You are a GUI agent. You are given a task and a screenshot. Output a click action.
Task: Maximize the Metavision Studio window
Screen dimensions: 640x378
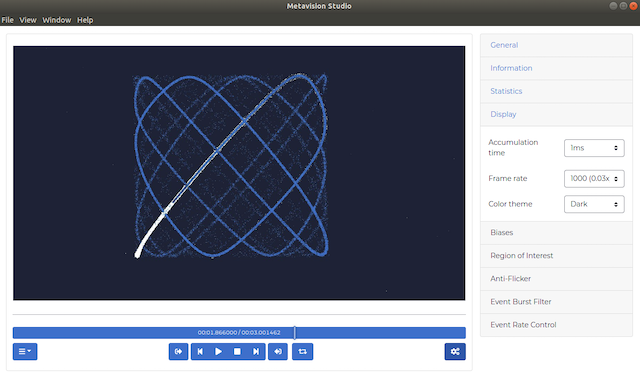623,6
